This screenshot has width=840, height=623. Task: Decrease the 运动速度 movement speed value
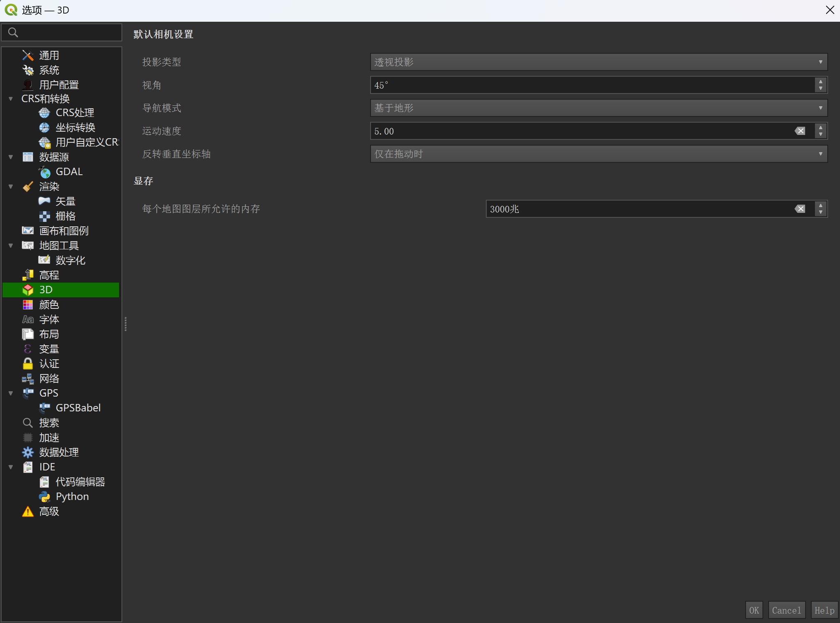821,135
